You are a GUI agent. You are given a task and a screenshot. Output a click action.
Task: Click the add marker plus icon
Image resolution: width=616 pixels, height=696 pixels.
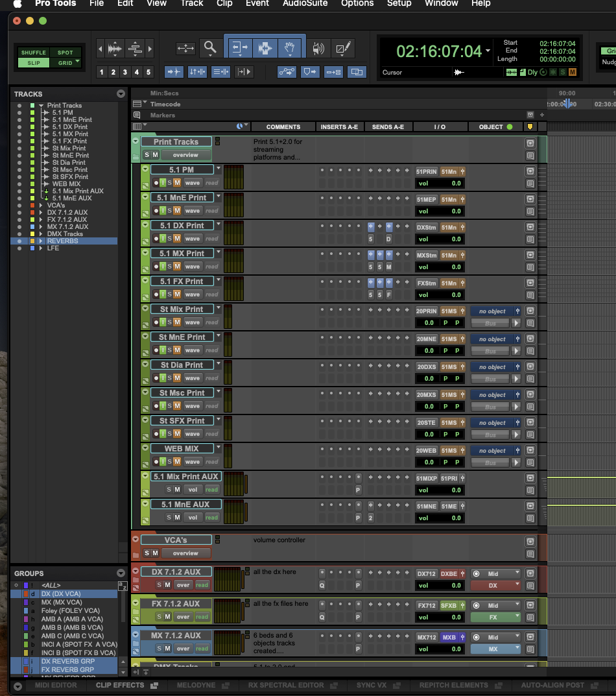(x=542, y=115)
